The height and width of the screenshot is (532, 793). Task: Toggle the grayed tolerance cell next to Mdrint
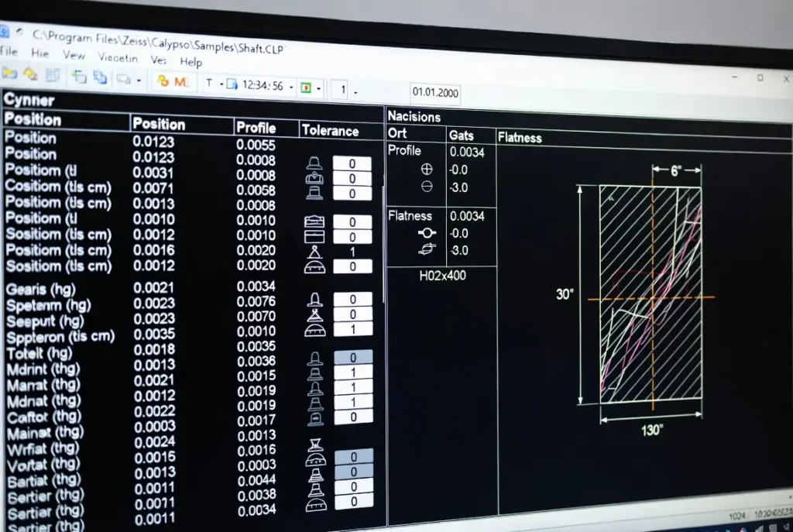pyautogui.click(x=352, y=358)
